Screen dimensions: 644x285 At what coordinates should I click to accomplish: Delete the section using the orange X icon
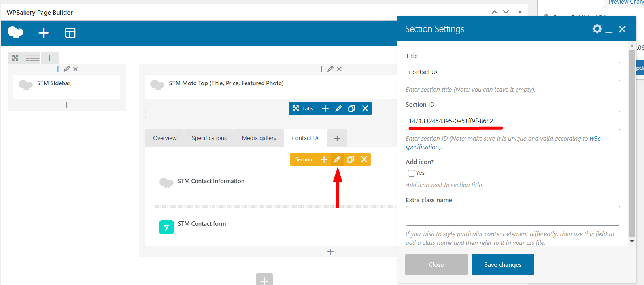[x=364, y=159]
